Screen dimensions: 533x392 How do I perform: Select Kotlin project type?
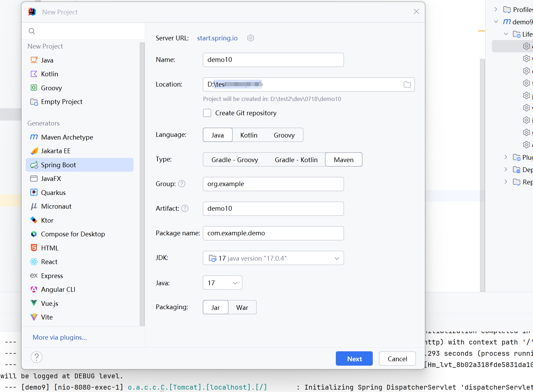click(x=79, y=74)
